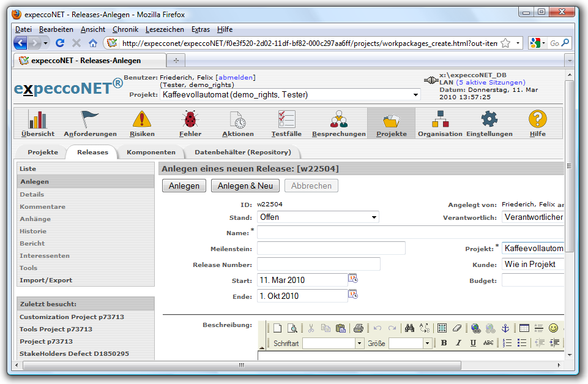This screenshot has width=588, height=384.
Task: Click the print icon in editor toolbar
Action: point(359,328)
